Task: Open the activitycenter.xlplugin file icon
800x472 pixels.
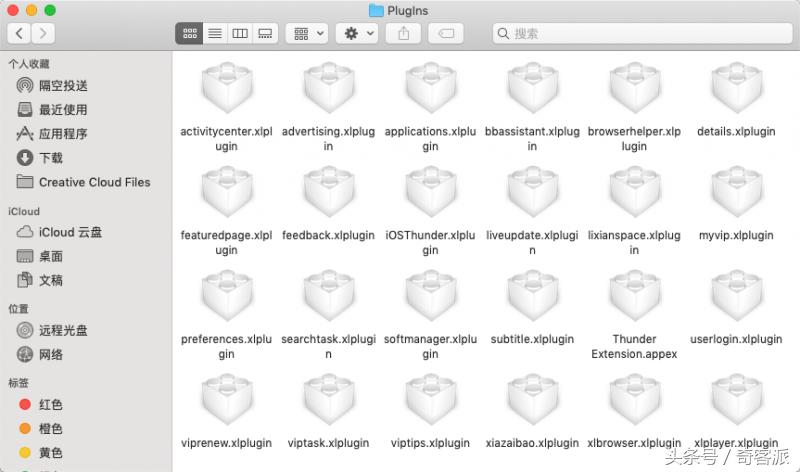Action: (x=226, y=91)
